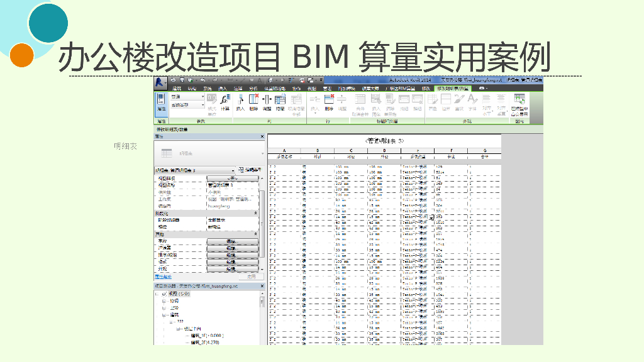The width and height of the screenshot is (644, 362).
Task: Collapse 视图 (全部) node in project browser
Action: 157,294
